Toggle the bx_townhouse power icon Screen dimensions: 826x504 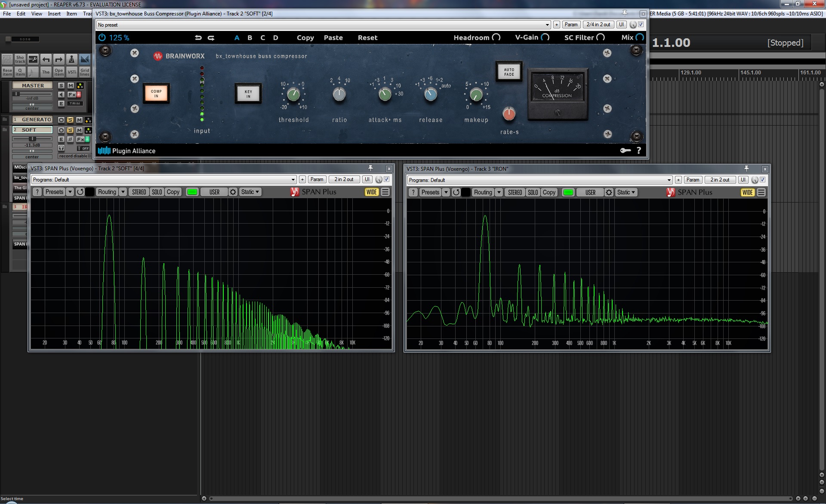(x=102, y=37)
